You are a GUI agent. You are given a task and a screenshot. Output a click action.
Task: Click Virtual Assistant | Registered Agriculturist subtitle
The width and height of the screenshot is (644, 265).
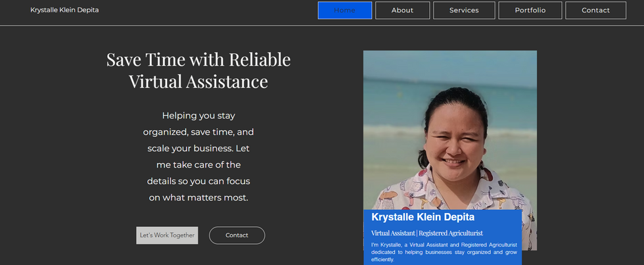click(x=427, y=233)
